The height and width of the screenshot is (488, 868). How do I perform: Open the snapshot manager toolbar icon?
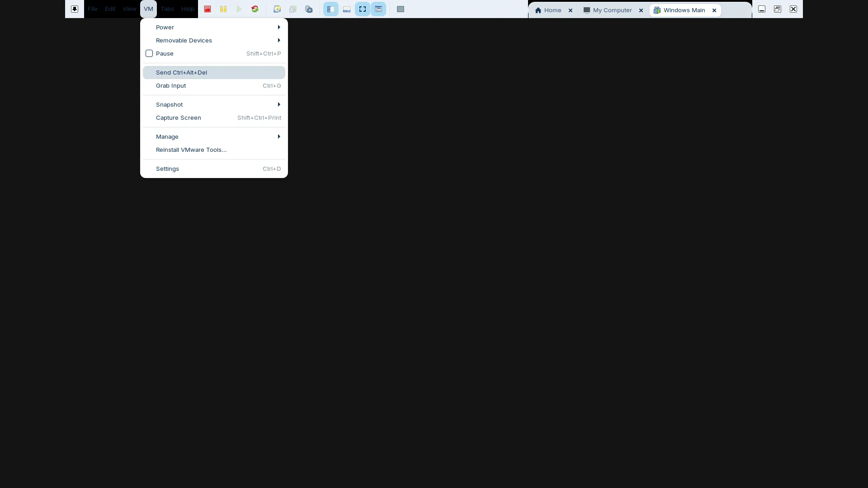pyautogui.click(x=309, y=9)
